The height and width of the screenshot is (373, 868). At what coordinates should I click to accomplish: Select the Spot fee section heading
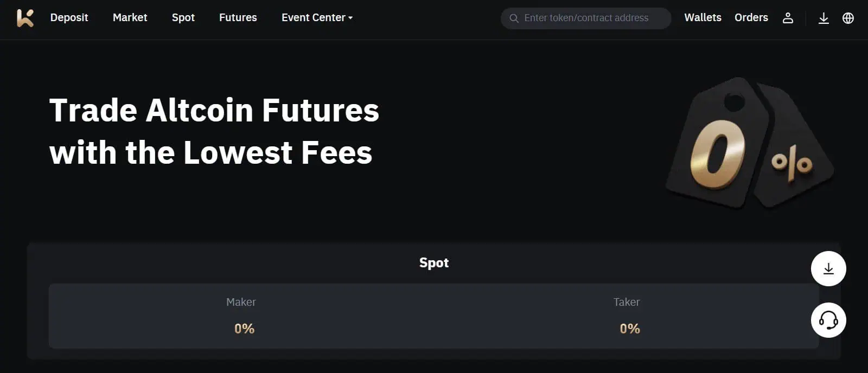[433, 263]
